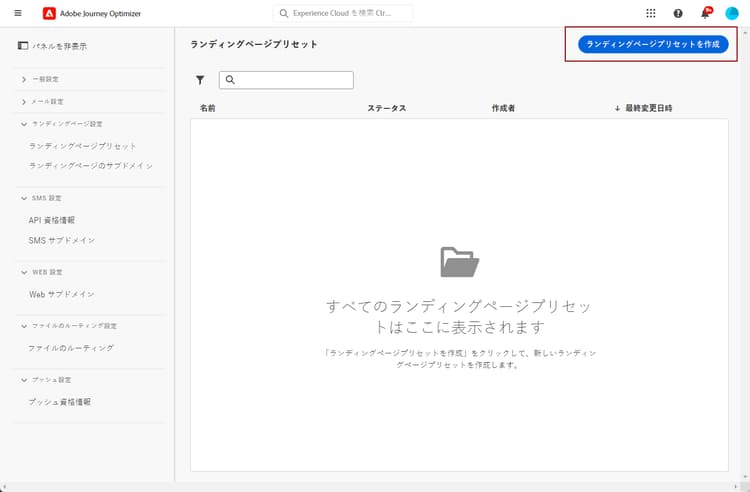Open Web サブドメイン menu item
This screenshot has width=750, height=492.
point(61,295)
